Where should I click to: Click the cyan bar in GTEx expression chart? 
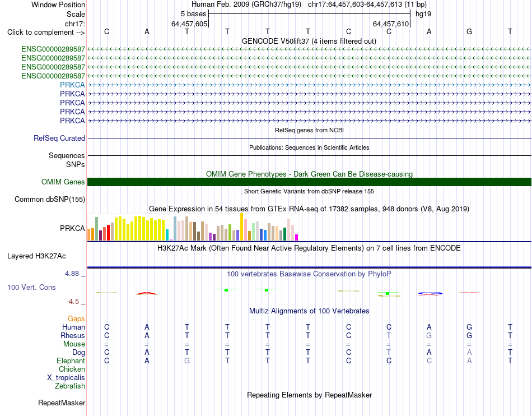167,235
